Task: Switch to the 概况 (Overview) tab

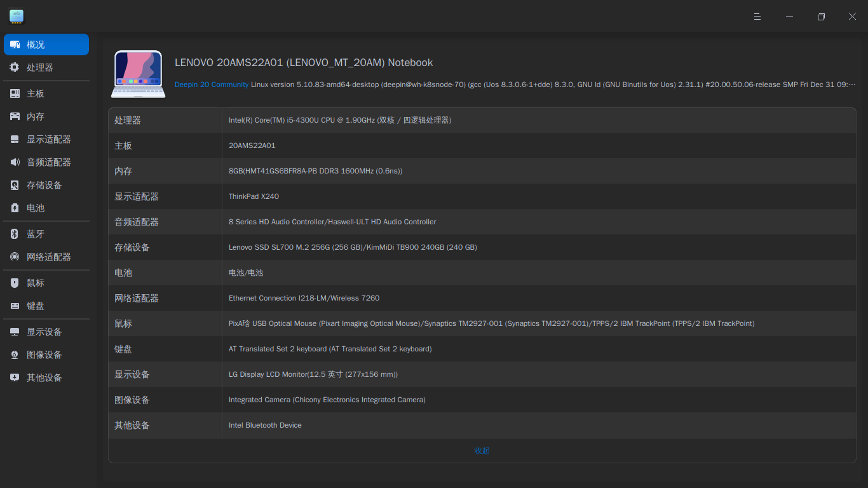Action: 35,44
